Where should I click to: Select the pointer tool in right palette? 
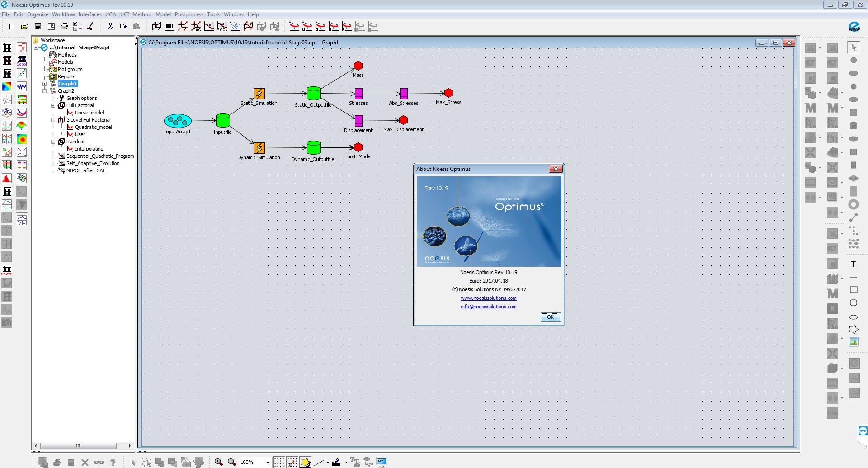pos(854,47)
